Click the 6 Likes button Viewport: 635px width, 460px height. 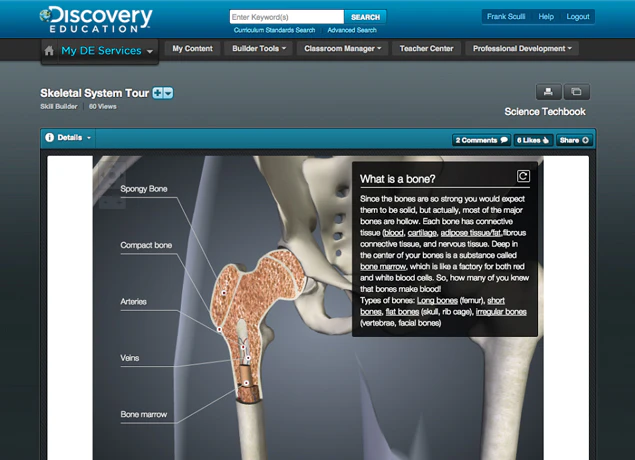533,140
